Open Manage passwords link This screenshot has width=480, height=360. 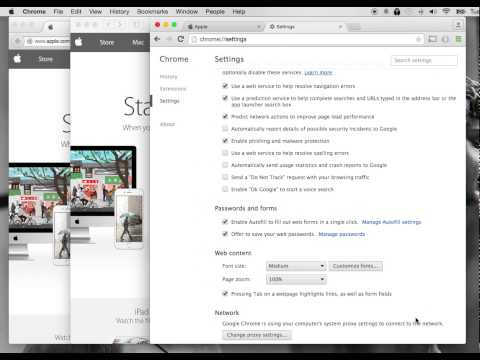pyautogui.click(x=342, y=234)
